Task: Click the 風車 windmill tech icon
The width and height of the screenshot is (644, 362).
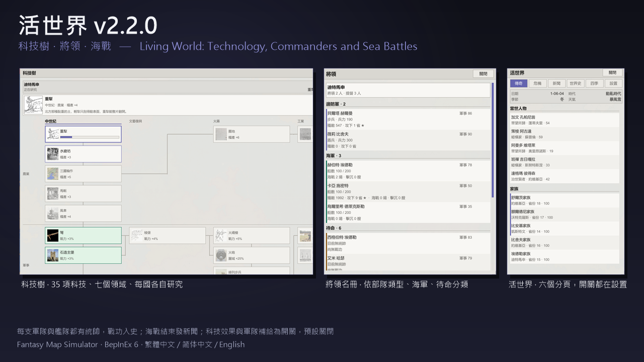Action: 53,213
